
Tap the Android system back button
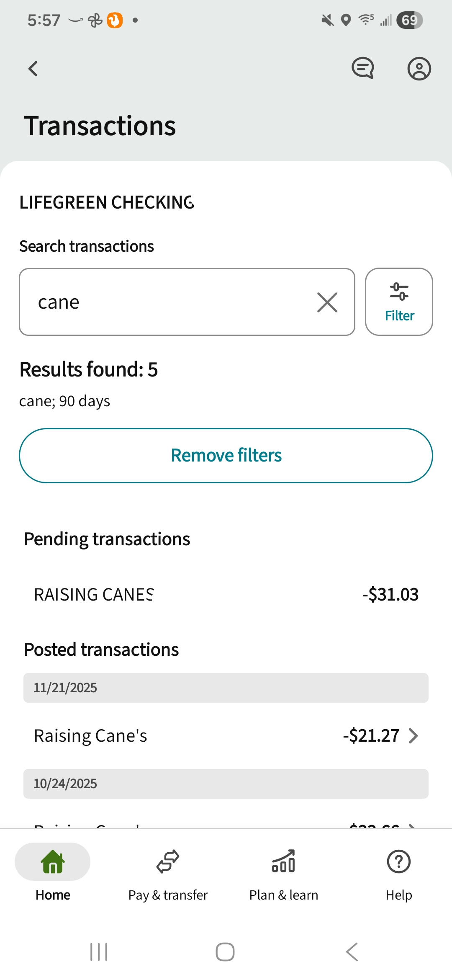coord(352,952)
